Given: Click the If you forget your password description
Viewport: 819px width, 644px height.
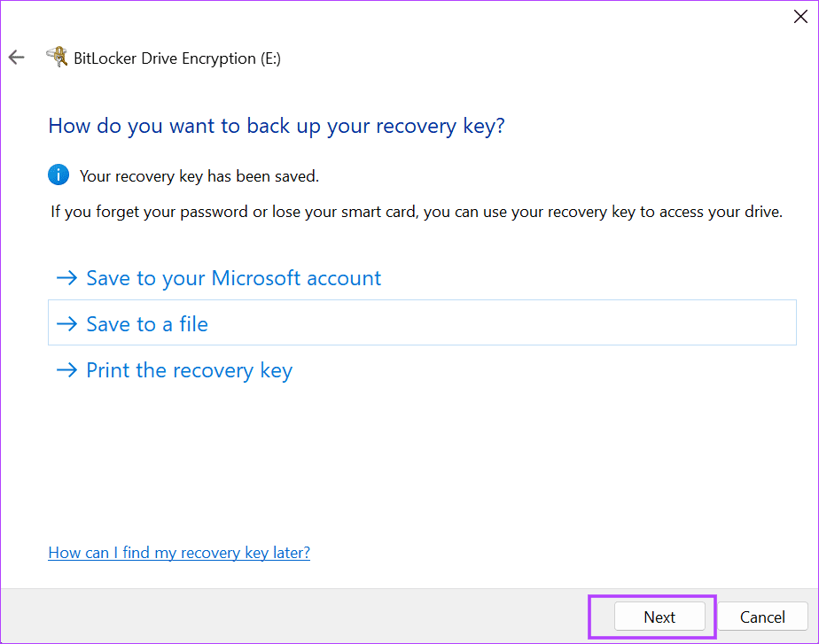Looking at the screenshot, I should 416,212.
